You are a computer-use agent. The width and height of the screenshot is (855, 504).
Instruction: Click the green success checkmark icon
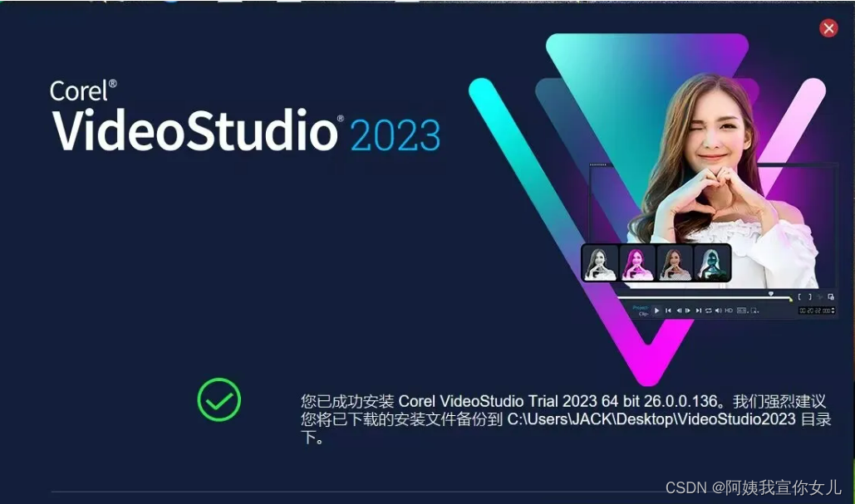click(219, 399)
